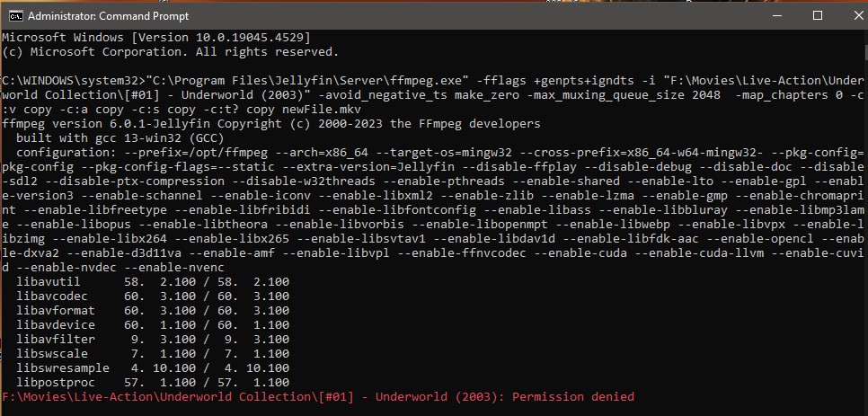Viewport: 868px width, 416px height.
Task: Click the 'built with gcc 13-win32' line
Action: 128,137
